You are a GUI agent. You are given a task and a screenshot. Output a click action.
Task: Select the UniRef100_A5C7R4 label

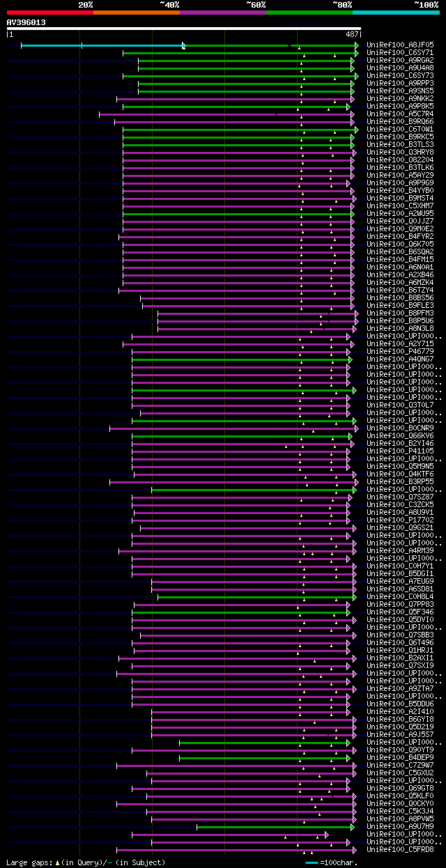[401, 114]
